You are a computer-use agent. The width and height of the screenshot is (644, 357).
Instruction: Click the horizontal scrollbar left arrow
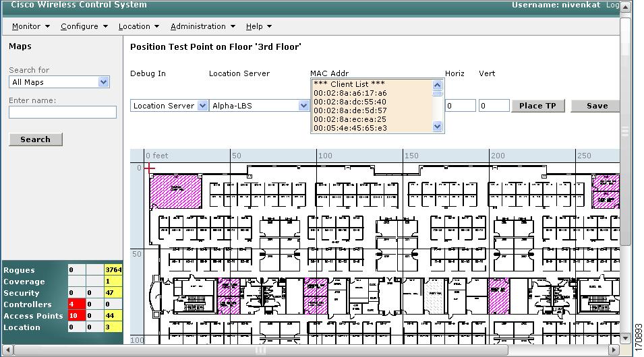click(8, 350)
